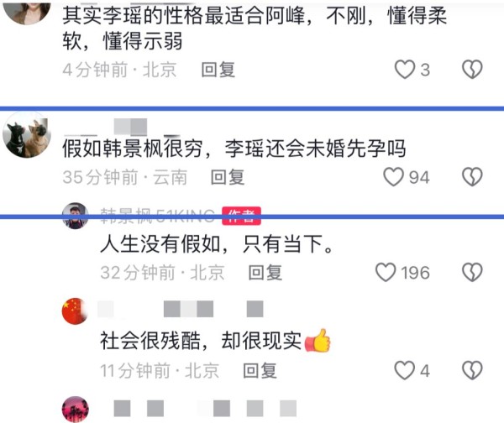Open the red flag avatar profile

click(x=76, y=311)
